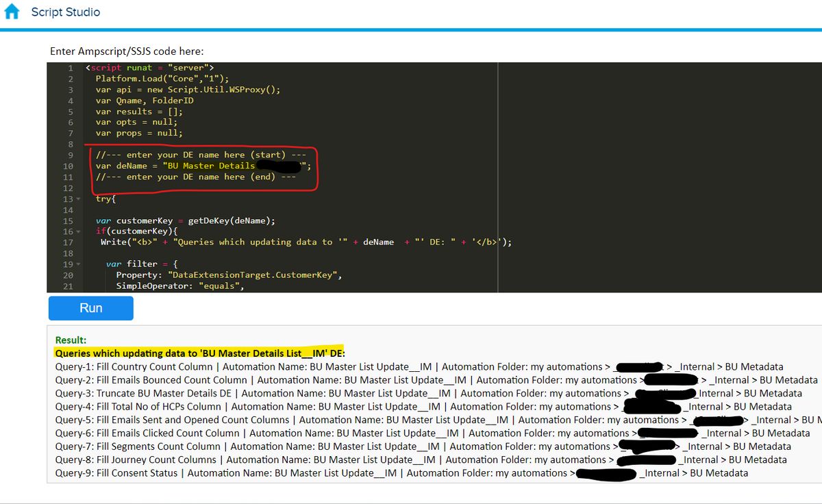
Task: Click the Home icon
Action: click(12, 12)
